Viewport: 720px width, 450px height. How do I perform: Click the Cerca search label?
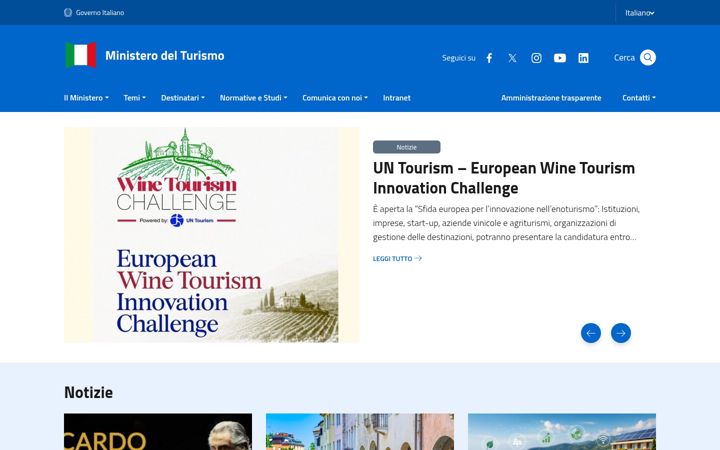point(624,58)
